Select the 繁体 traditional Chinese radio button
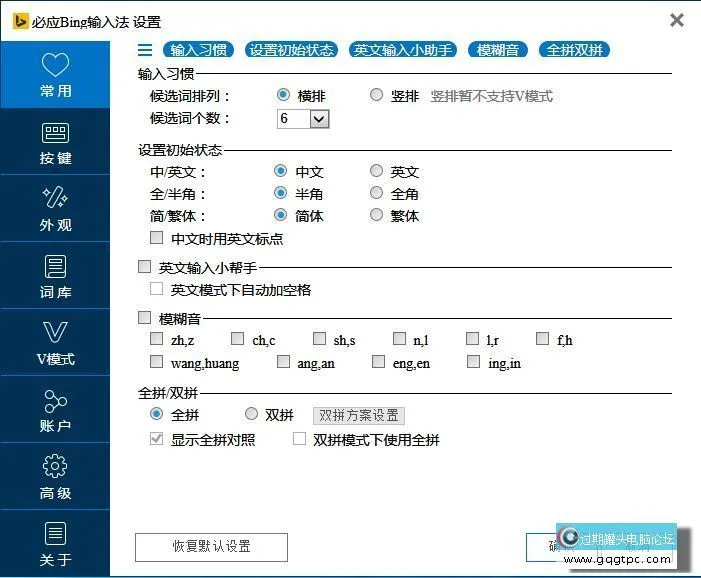The width and height of the screenshot is (701, 578). tap(376, 215)
